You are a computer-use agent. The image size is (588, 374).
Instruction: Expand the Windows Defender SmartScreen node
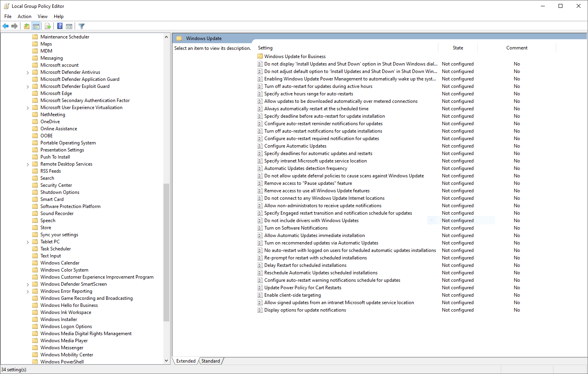(27, 285)
